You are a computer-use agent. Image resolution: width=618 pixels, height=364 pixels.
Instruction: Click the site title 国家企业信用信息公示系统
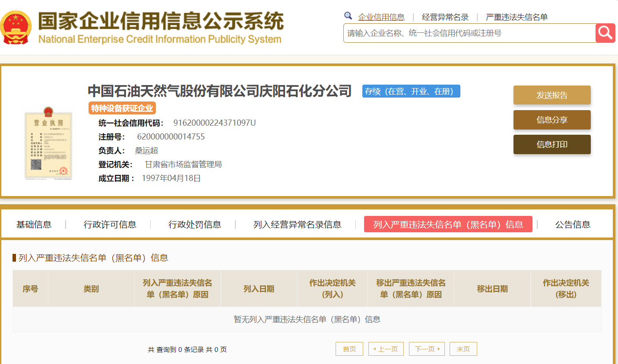pyautogui.click(x=161, y=21)
